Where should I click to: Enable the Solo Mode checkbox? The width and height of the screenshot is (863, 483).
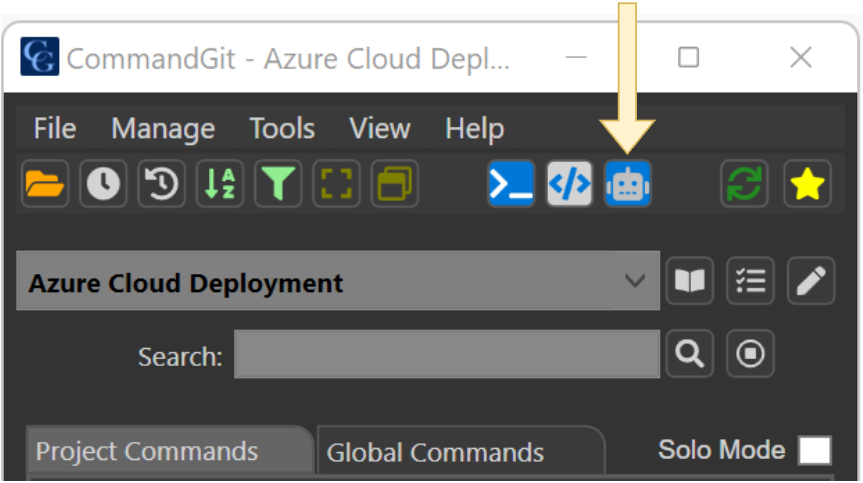coord(814,451)
